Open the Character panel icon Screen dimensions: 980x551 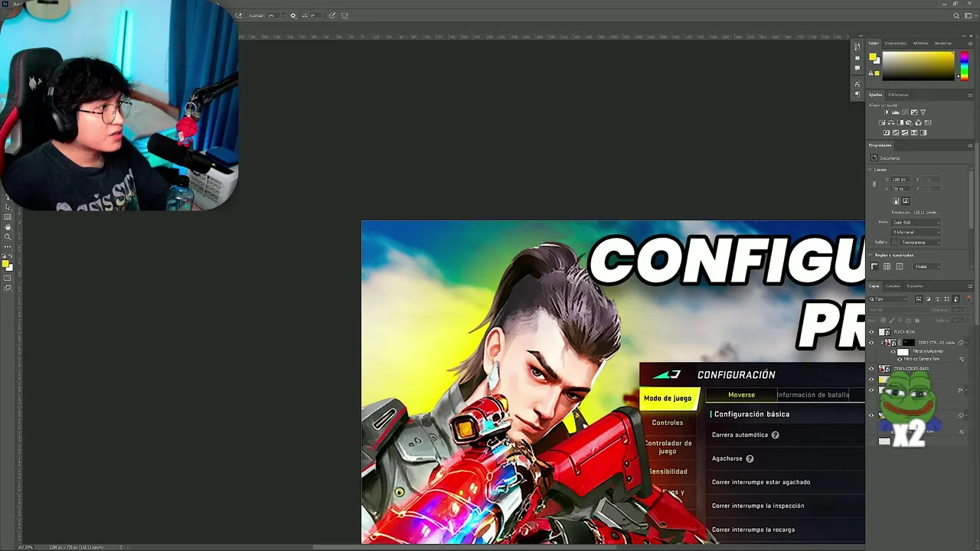(857, 83)
